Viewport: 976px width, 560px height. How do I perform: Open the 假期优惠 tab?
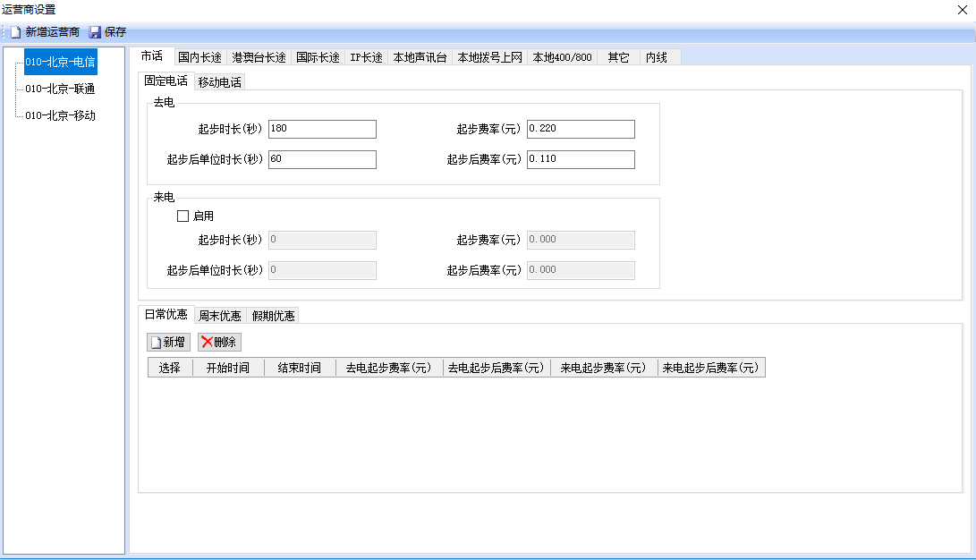coord(273,316)
